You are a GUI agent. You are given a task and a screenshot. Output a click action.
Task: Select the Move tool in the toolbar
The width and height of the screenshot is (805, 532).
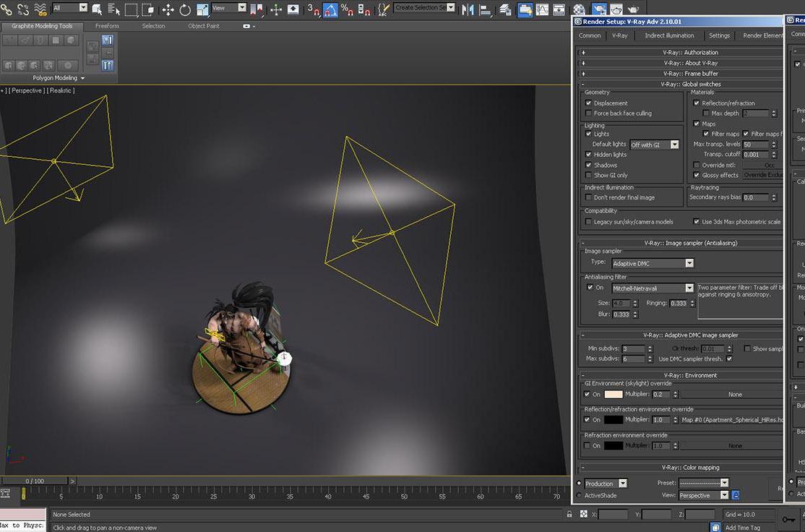tap(168, 9)
